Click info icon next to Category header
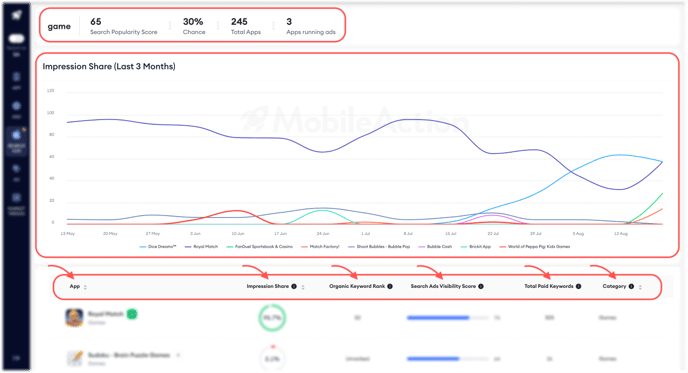This screenshot has height=373, width=688. (x=631, y=287)
